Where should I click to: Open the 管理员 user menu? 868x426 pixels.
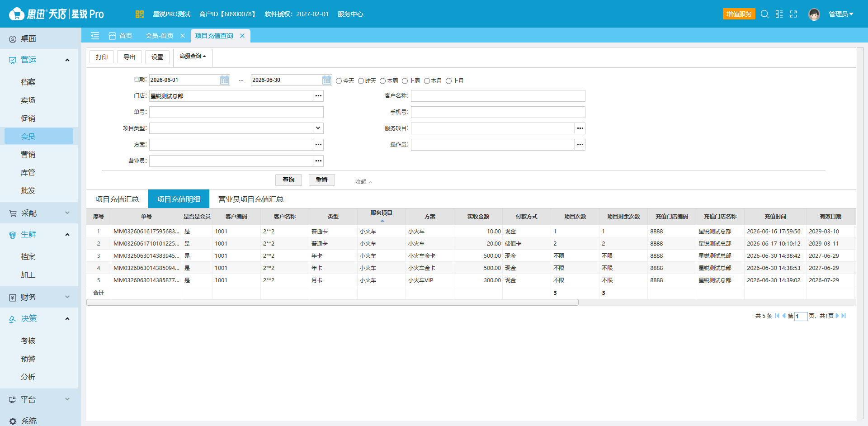(841, 14)
